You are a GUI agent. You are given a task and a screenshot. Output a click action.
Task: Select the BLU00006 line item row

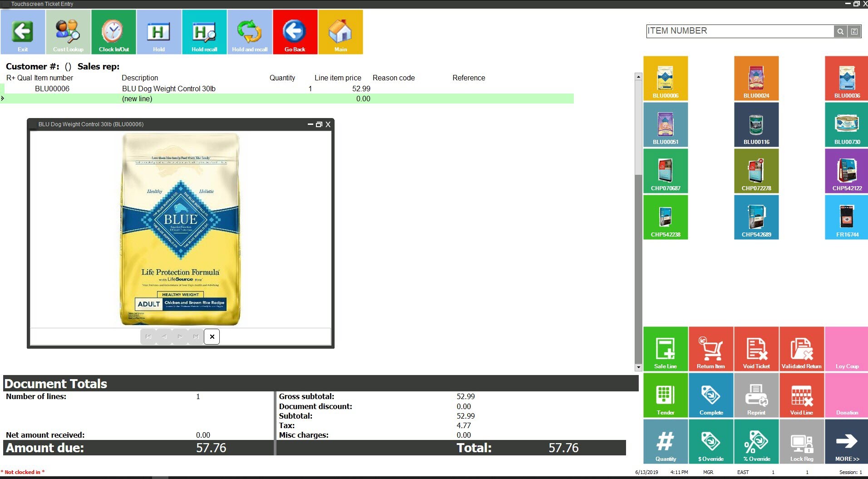[x=182, y=89]
